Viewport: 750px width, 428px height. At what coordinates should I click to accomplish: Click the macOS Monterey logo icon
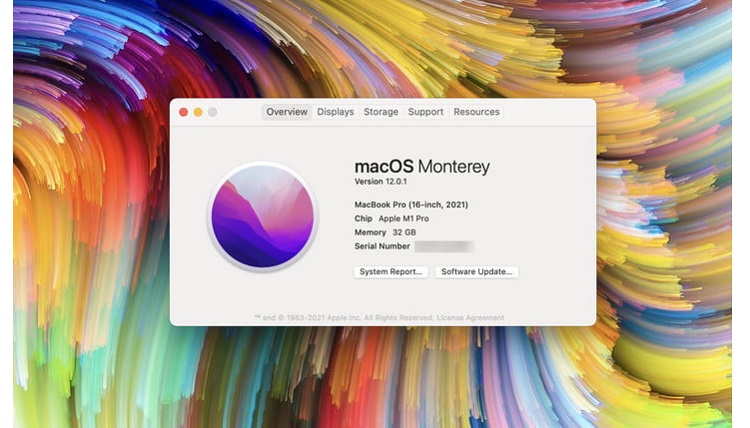(261, 216)
